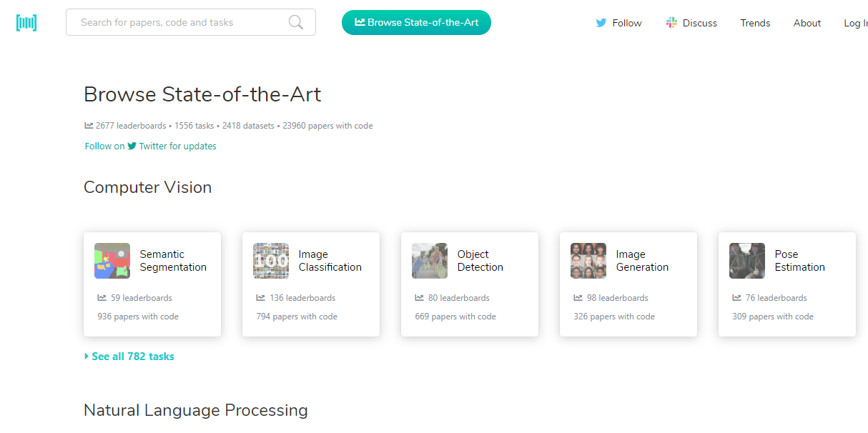Open the Image Generation task title
The width and height of the screenshot is (868, 433).
pyautogui.click(x=642, y=261)
